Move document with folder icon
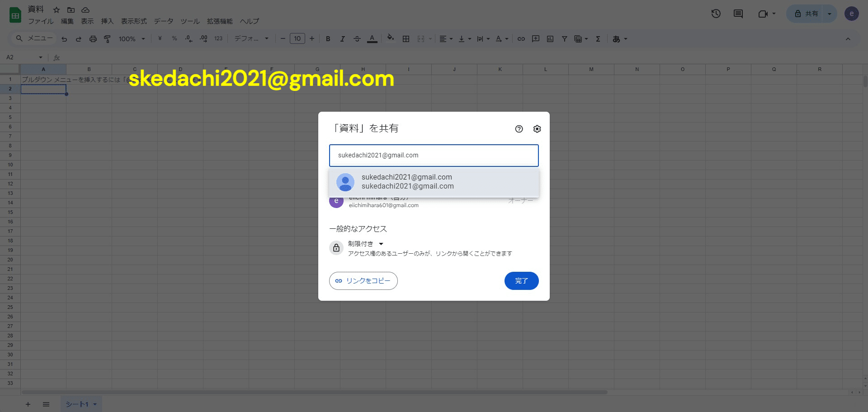Viewport: 868px width, 412px height. coord(71,10)
